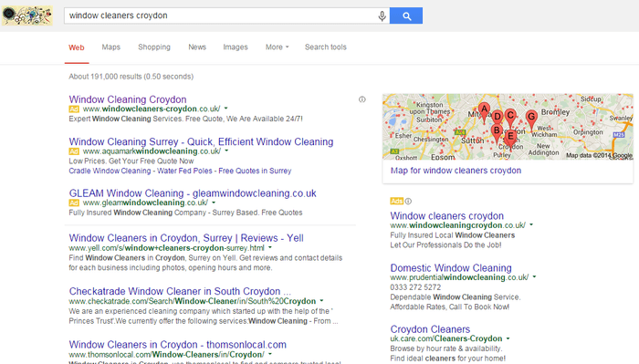
Task: Click map pin D marker
Action: tap(498, 118)
